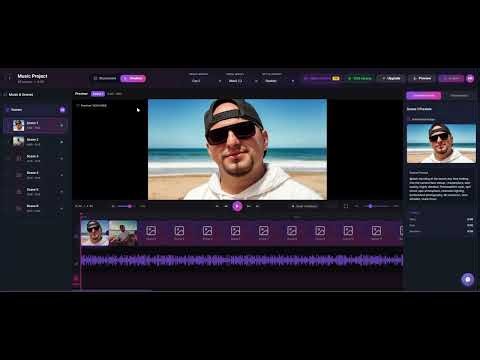480x360 pixels.
Task: Open the rightmost of three header dropdowns
Action: 279,81
